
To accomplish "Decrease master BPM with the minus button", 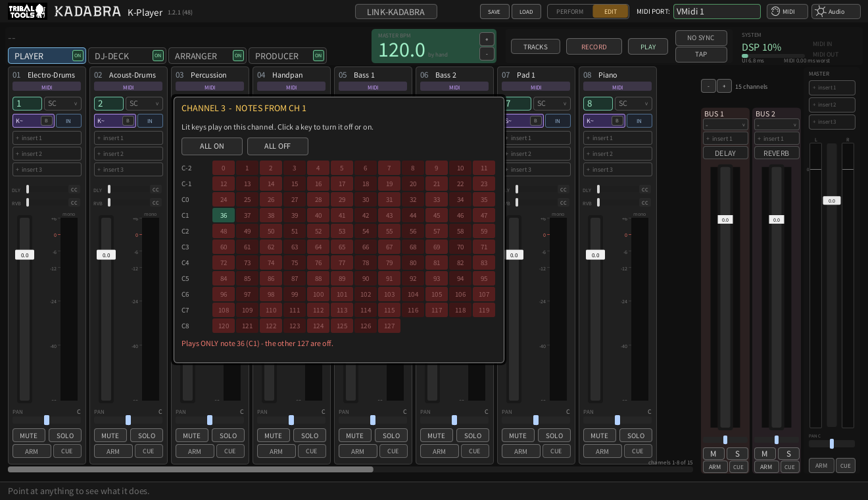I will point(487,54).
